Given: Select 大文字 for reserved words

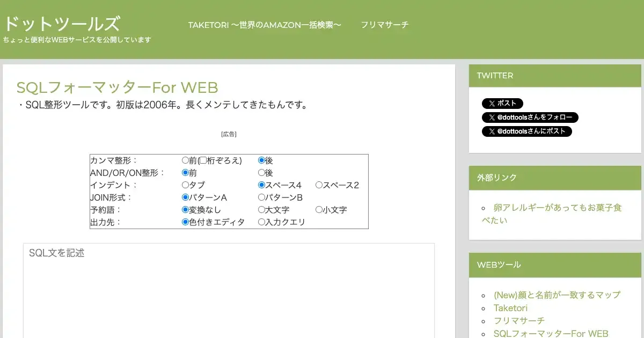Looking at the screenshot, I should coord(262,210).
